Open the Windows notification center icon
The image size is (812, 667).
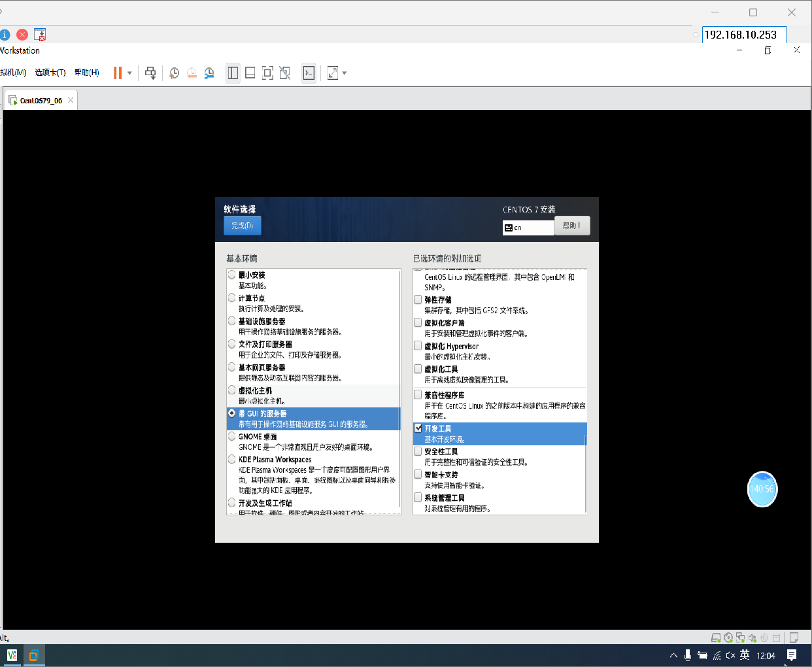point(792,655)
